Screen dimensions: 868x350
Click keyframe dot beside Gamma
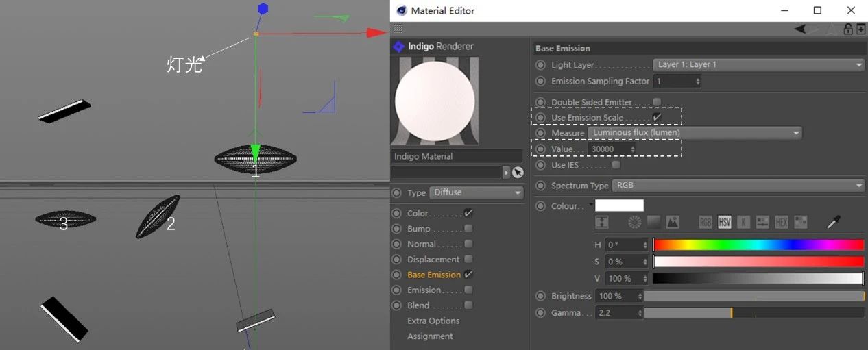(x=541, y=312)
